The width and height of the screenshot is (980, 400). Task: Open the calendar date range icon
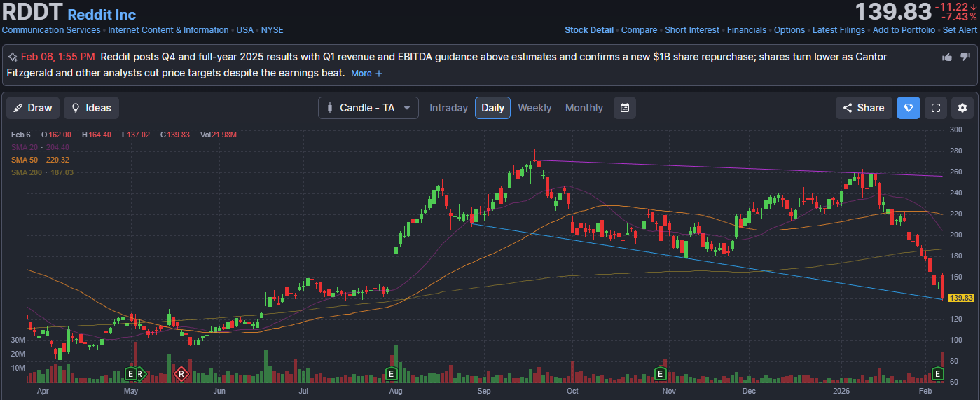[x=625, y=108]
